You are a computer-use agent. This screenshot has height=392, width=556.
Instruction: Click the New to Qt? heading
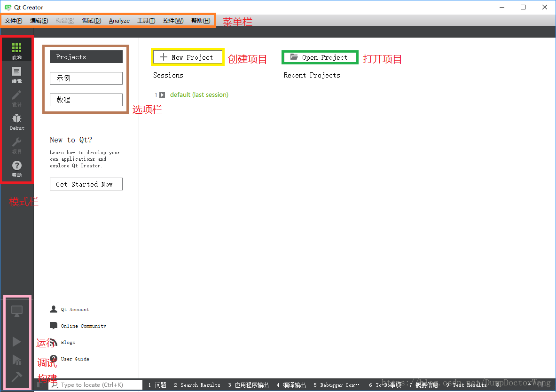pyautogui.click(x=70, y=140)
